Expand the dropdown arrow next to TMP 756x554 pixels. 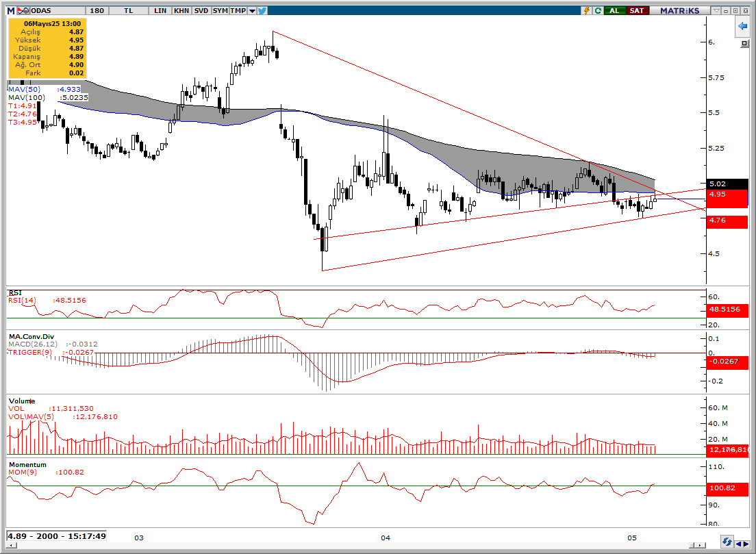(252, 10)
